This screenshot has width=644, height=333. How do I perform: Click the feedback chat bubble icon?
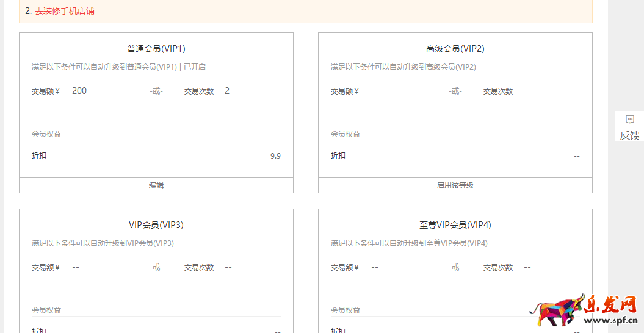click(630, 120)
